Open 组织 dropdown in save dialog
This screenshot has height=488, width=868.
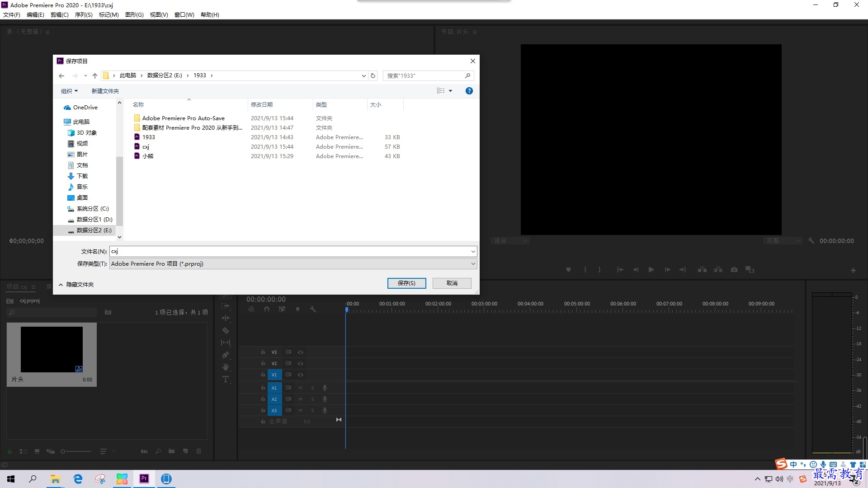point(70,91)
